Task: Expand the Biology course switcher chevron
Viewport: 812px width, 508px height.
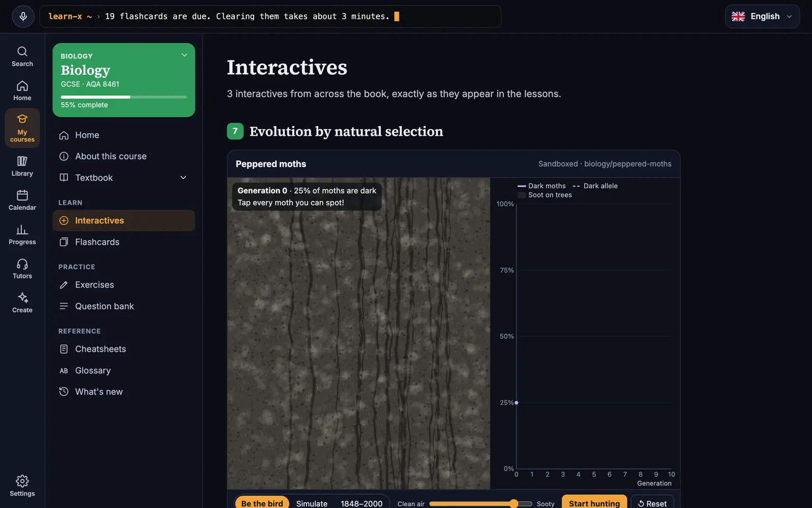Action: coord(184,55)
